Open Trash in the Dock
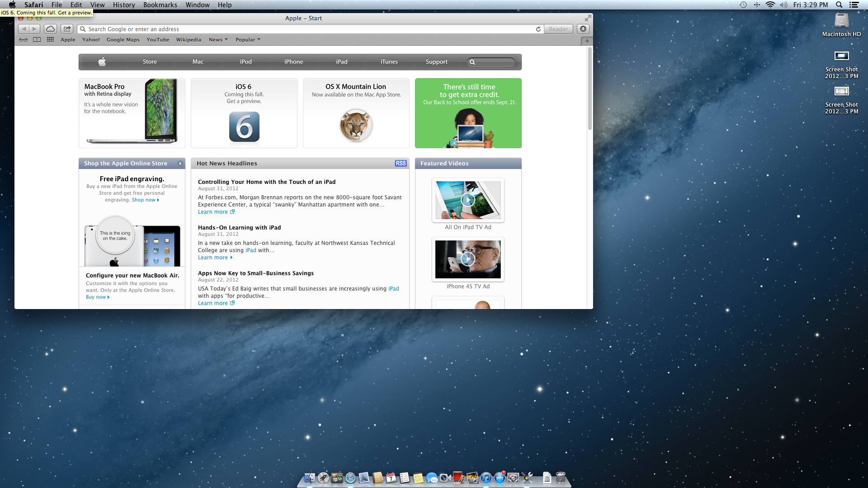Viewport: 868px width, 488px height. [561, 478]
